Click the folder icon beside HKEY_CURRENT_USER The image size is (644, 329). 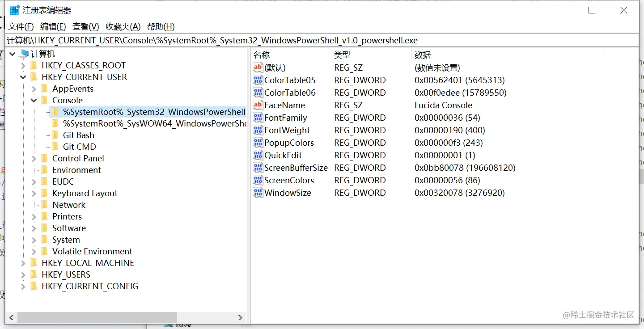coord(33,77)
